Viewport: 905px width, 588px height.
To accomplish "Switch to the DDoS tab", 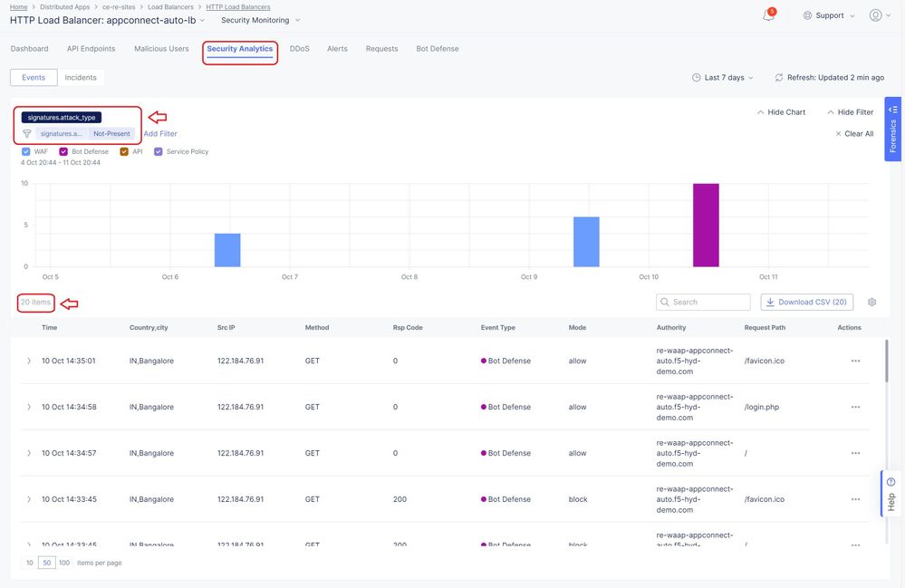I will pos(299,49).
